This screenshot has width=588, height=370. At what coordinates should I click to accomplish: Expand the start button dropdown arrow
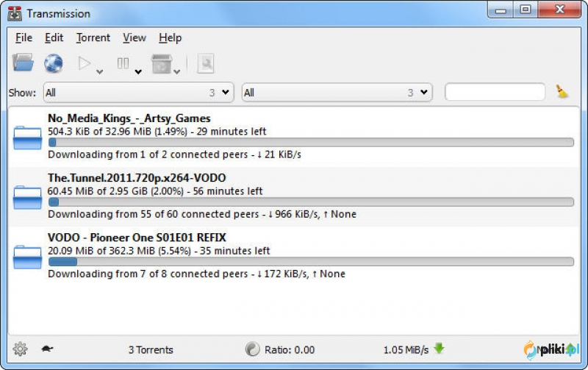(x=99, y=71)
